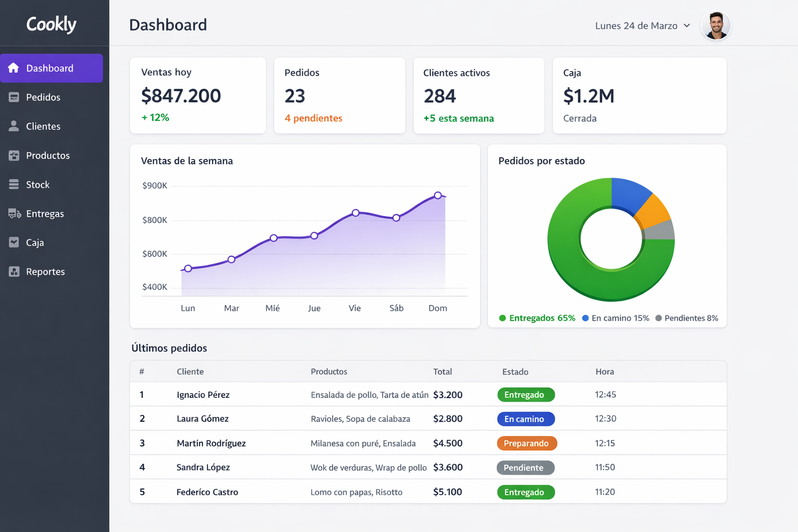
Task: Click the Entregas truck icon
Action: pyautogui.click(x=15, y=214)
